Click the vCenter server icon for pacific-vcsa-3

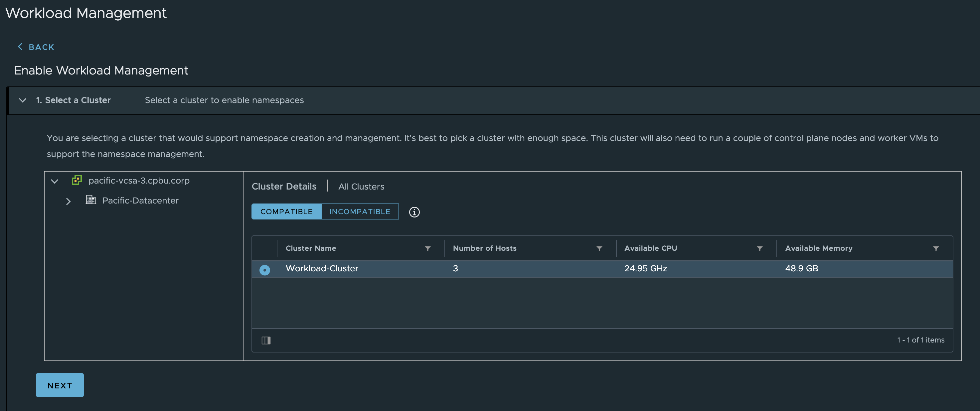click(x=77, y=180)
